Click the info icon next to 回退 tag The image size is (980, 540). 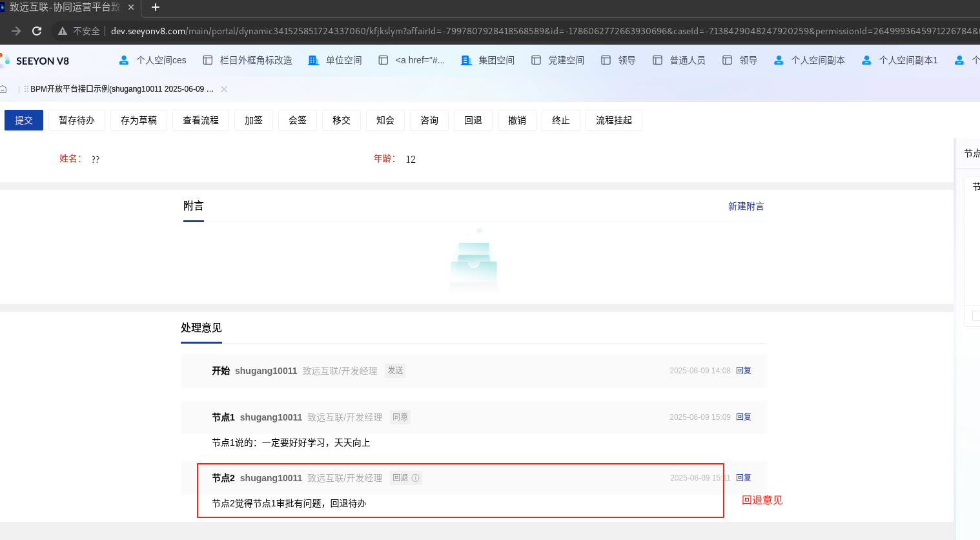pos(416,478)
